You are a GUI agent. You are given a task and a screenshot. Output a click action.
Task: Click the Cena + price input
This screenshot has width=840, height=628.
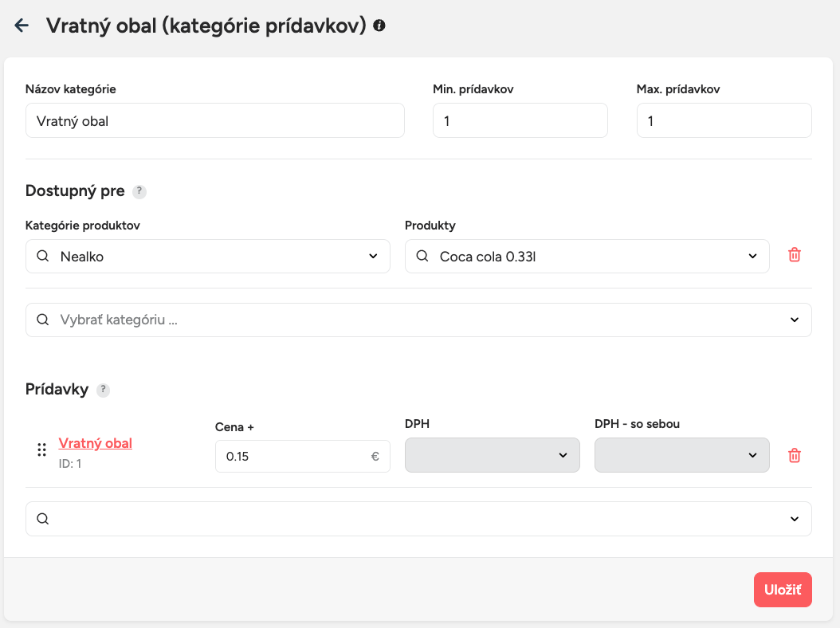point(291,457)
